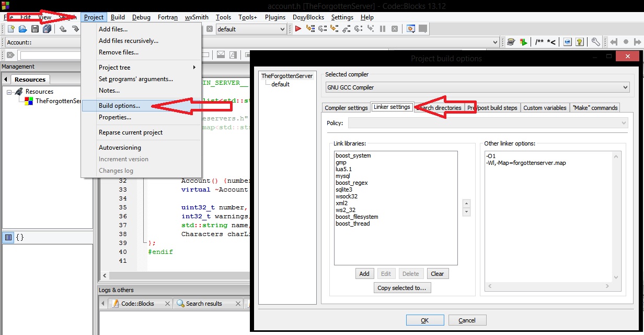This screenshot has width=644, height=335.
Task: Open the Debug menu
Action: tap(141, 17)
